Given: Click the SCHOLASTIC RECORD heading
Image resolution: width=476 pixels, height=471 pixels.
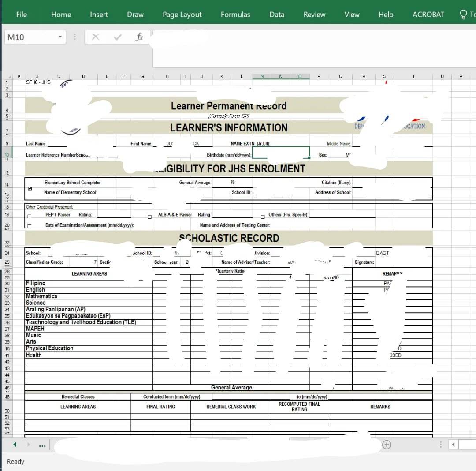Looking at the screenshot, I should 229,238.
